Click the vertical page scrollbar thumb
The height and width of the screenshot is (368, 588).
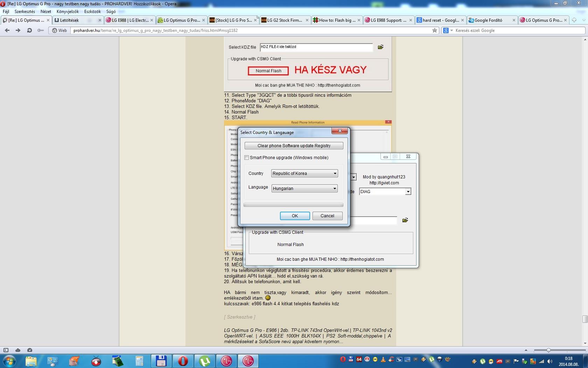pos(584,319)
